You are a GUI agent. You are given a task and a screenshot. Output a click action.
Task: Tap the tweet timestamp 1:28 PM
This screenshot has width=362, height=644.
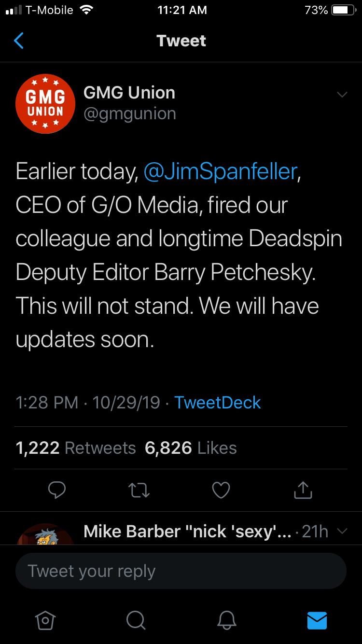tap(47, 403)
